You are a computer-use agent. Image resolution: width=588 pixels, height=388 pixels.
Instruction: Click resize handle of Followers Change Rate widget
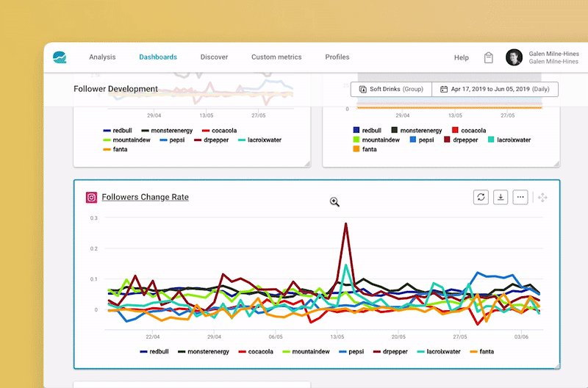(x=557, y=366)
